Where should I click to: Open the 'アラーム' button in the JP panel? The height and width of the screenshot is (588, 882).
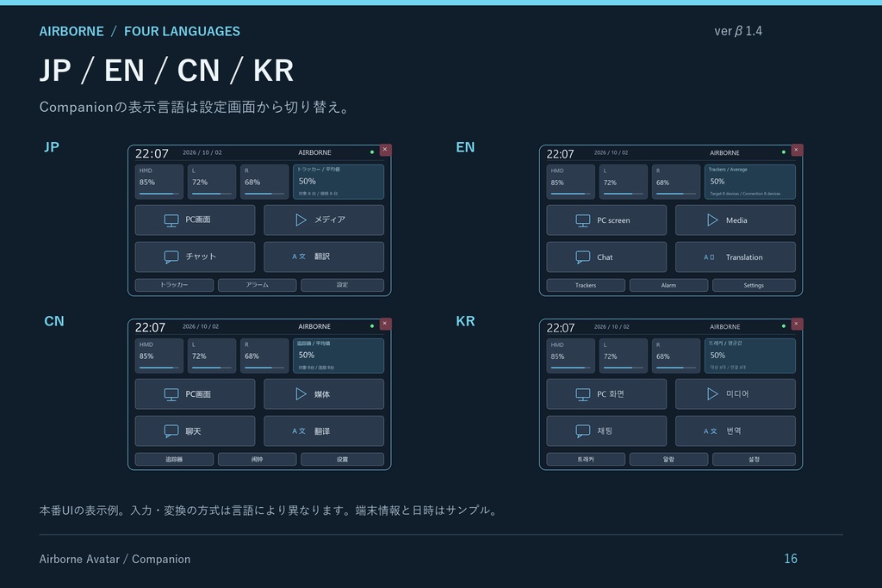pos(257,285)
